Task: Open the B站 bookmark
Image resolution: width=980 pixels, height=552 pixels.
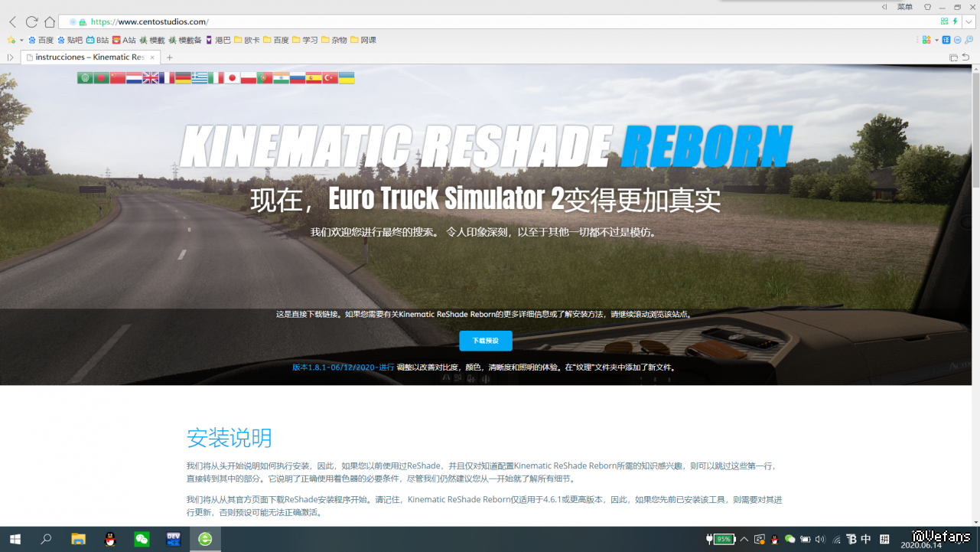Action: (97, 40)
